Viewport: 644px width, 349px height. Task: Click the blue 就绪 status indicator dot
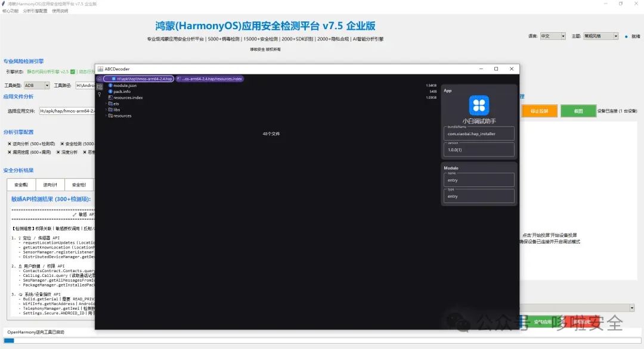point(626,36)
